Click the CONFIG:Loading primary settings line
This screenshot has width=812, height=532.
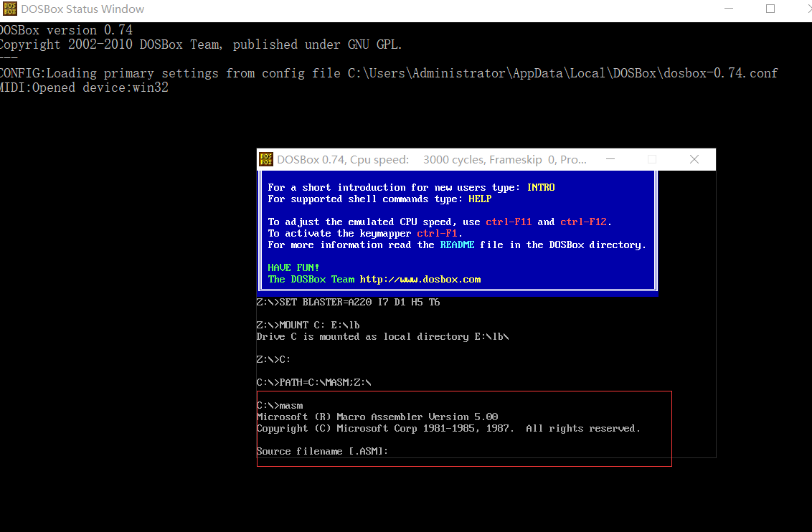tap(388, 73)
